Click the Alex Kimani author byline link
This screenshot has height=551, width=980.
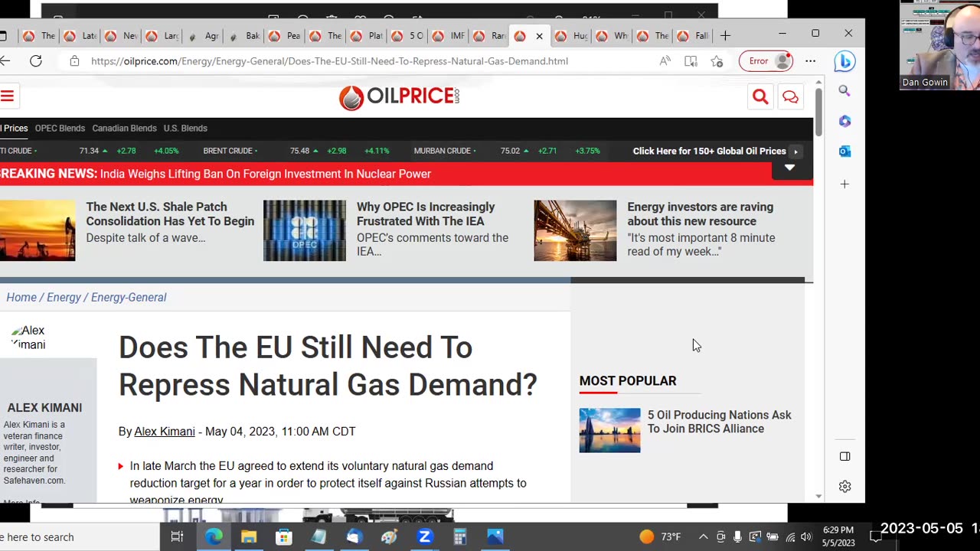click(x=165, y=432)
